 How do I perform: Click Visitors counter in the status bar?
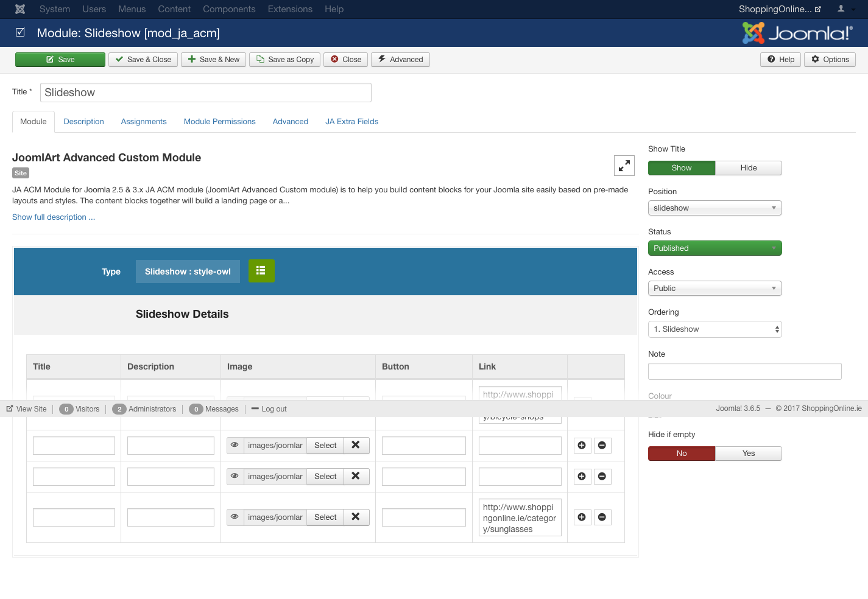click(x=79, y=409)
